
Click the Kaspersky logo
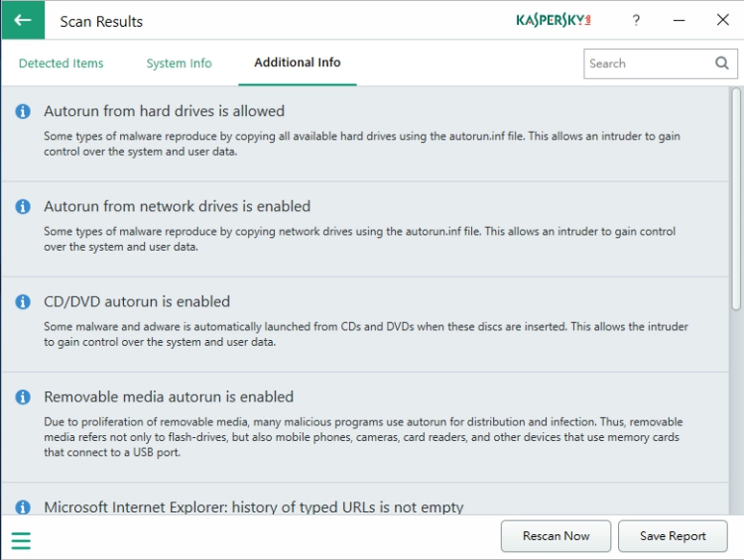(554, 20)
